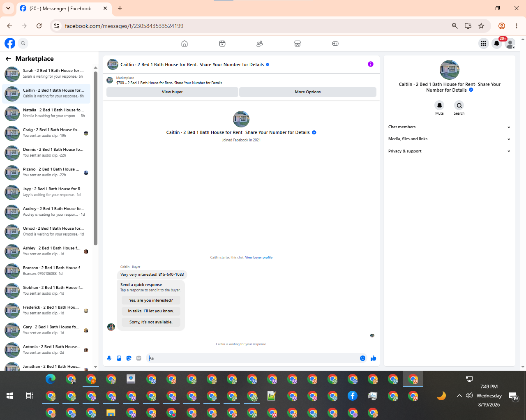Viewport: 526px width, 420px height.
Task: Click the Facebook logo
Action: (10, 43)
